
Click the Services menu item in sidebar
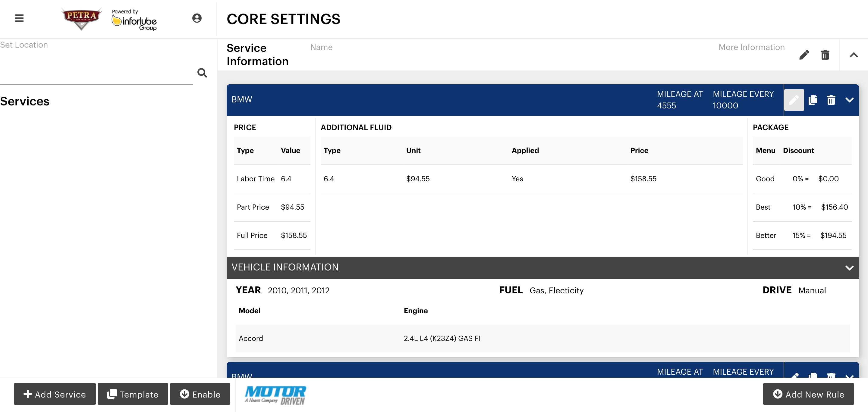tap(24, 101)
